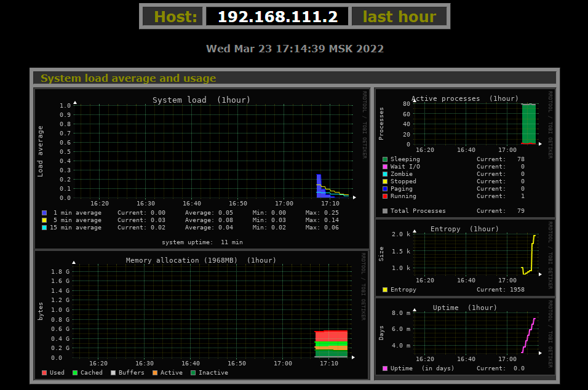588x390 pixels.
Task: Click the 'last hour' period label
Action: point(399,17)
